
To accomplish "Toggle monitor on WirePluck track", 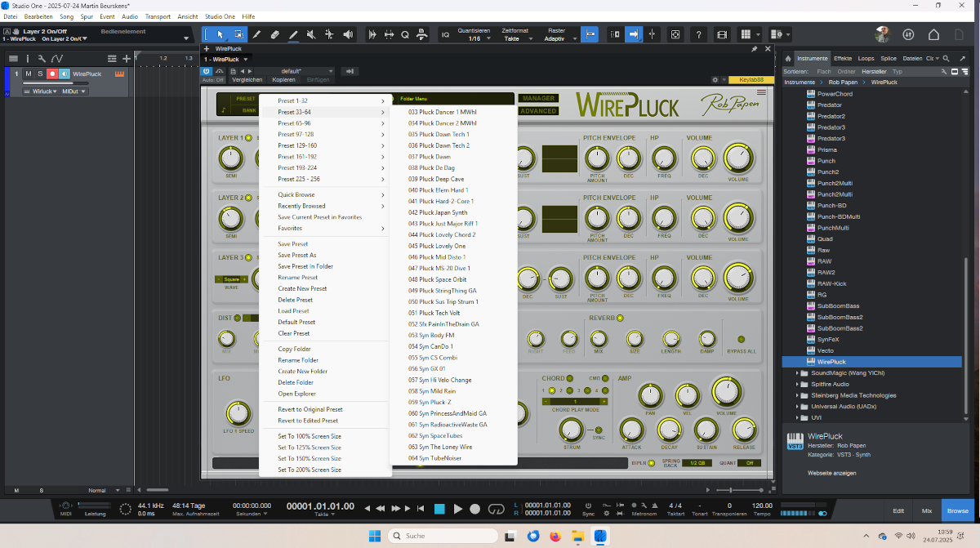I will pos(65,74).
